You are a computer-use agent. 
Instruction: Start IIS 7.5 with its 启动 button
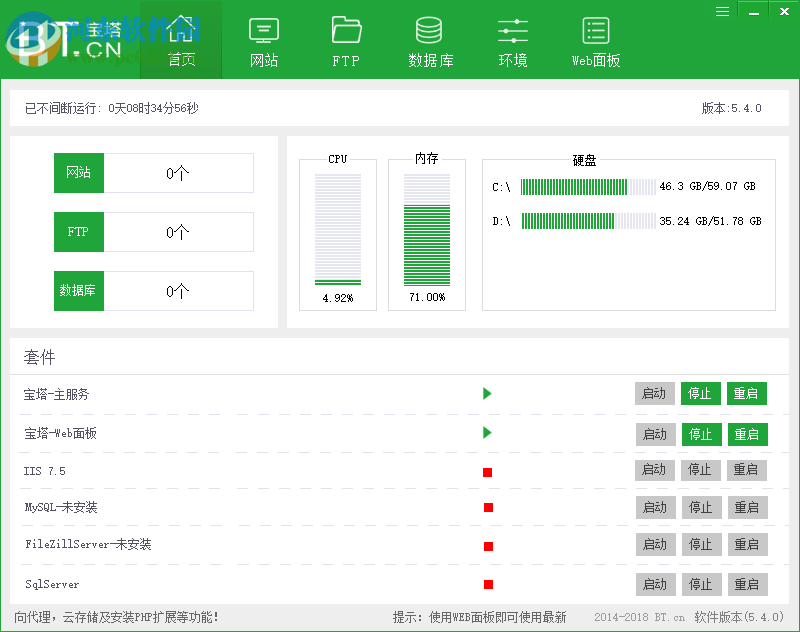pyautogui.click(x=655, y=470)
